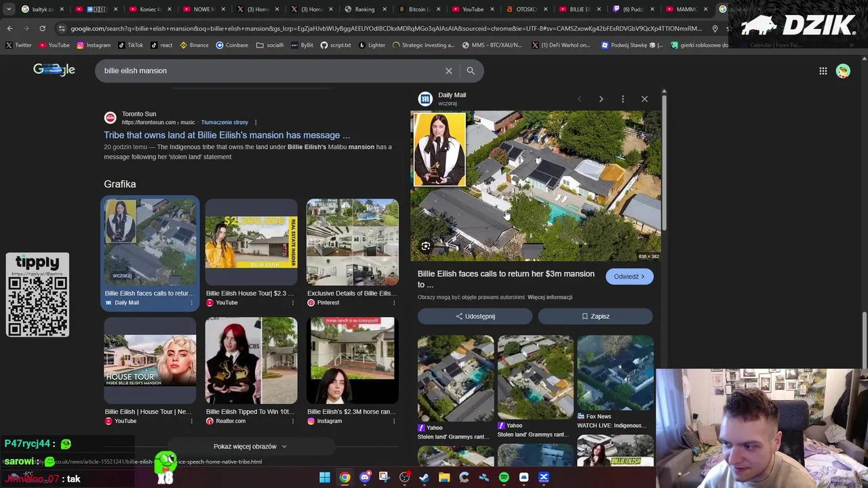Click the large preview house image

(x=536, y=185)
